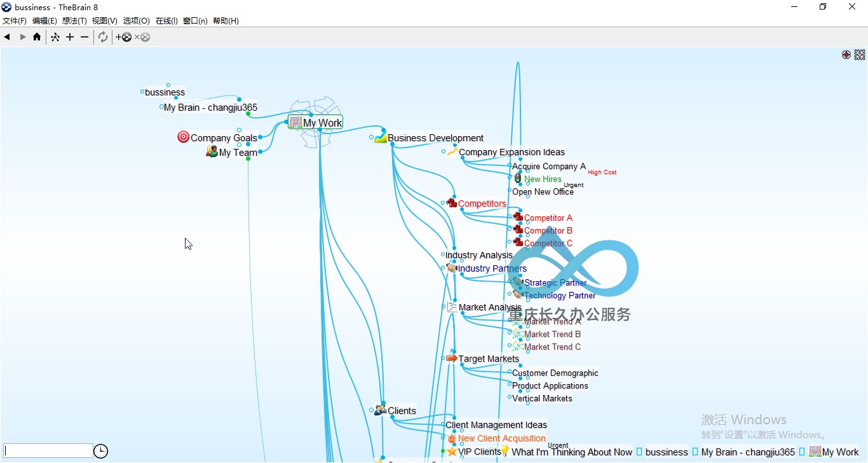Viewport: 868px width, 463px height.
Task: Go back with the left arrow button
Action: 7,37
